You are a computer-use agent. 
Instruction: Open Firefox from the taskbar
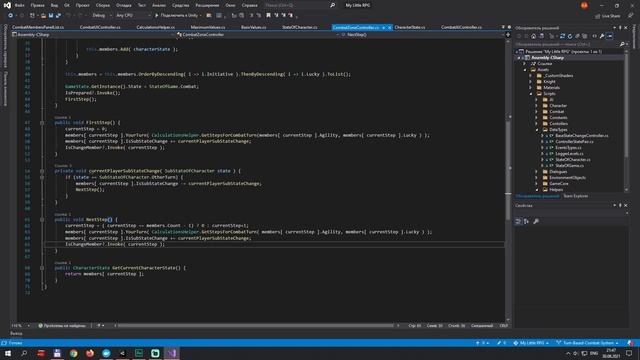coord(90,353)
